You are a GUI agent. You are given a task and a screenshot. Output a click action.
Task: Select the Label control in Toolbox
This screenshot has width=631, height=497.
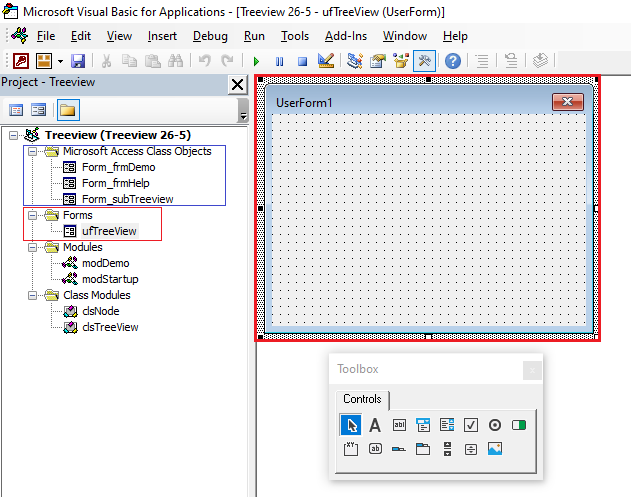375,425
